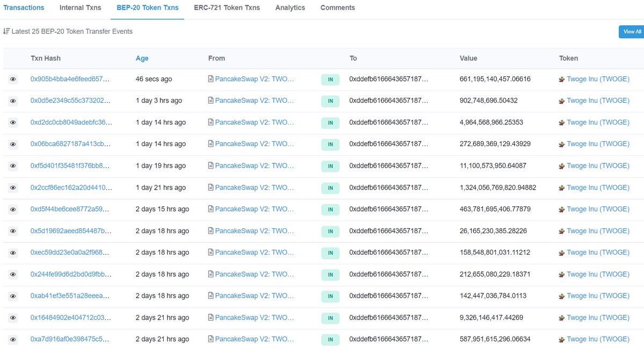Click eye icon for 0x0d5e2349c55c373202 row
The width and height of the screenshot is (644, 346).
(x=13, y=101)
